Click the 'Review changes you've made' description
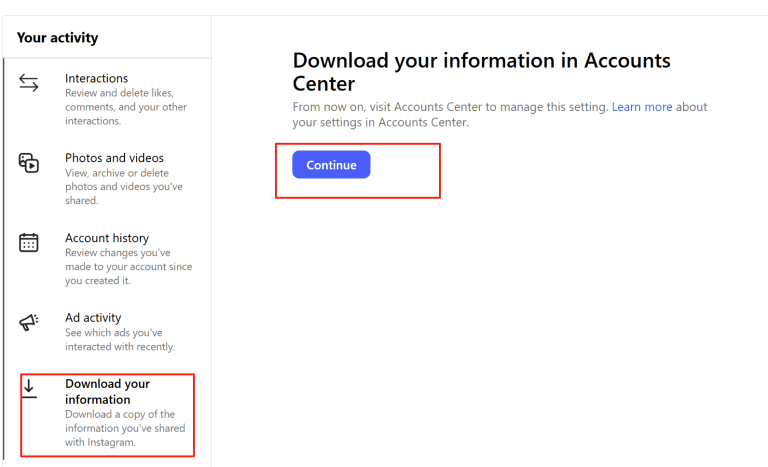The width and height of the screenshot is (768, 467). point(128,267)
